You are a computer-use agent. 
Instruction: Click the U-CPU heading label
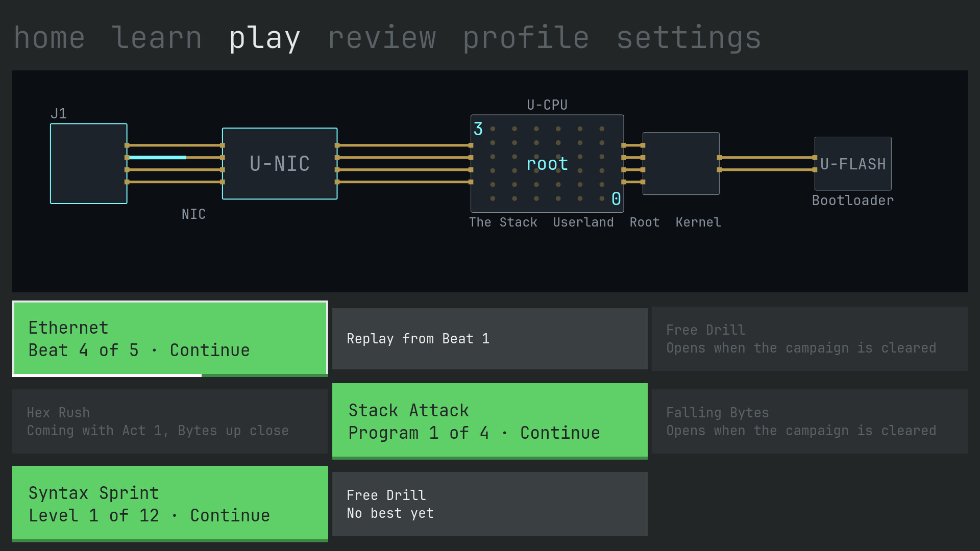coord(547,105)
